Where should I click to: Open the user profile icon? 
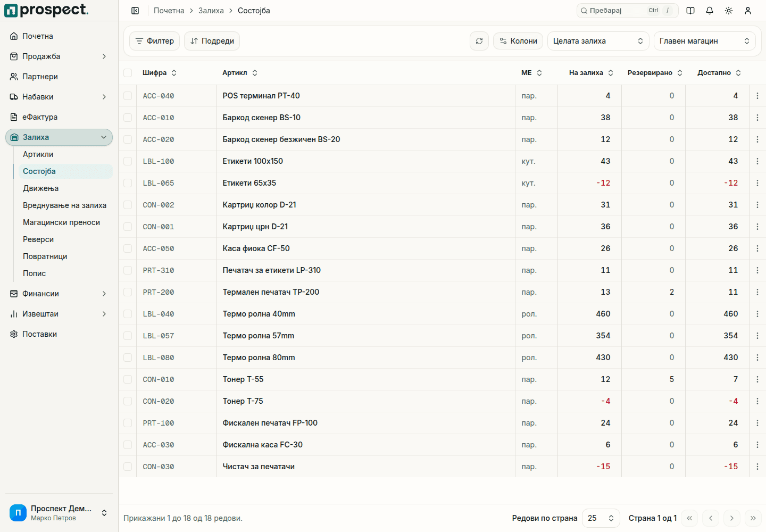(748, 11)
